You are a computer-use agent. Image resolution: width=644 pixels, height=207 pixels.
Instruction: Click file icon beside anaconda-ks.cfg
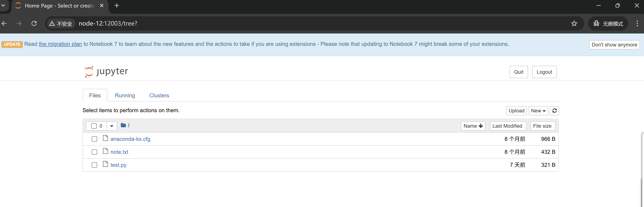[x=105, y=138]
